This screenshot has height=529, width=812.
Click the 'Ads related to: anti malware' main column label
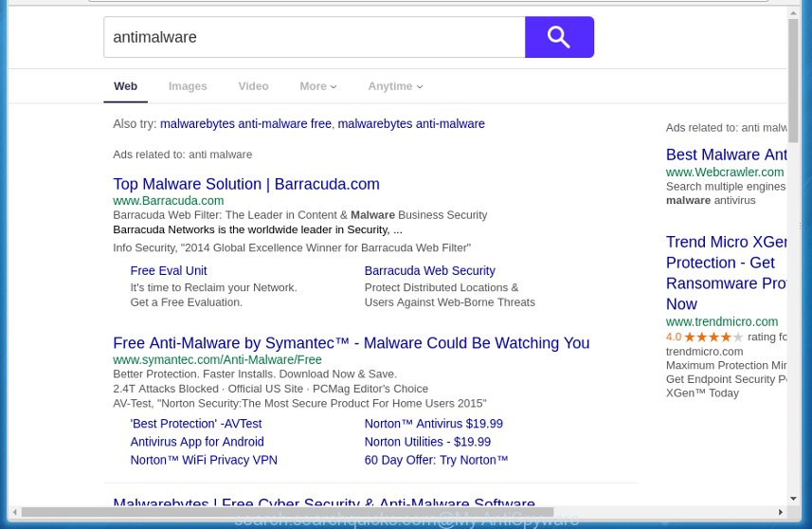click(x=182, y=155)
